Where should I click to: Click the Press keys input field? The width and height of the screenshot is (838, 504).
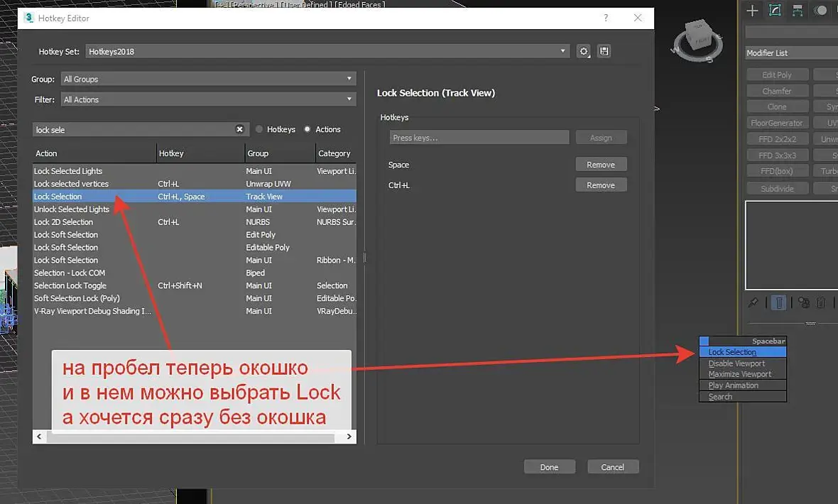coord(479,138)
